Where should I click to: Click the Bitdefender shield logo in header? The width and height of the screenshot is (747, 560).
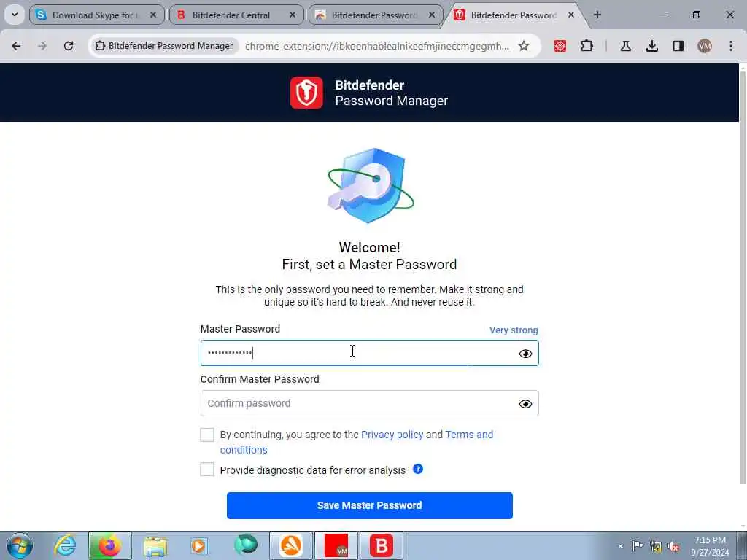click(x=306, y=93)
